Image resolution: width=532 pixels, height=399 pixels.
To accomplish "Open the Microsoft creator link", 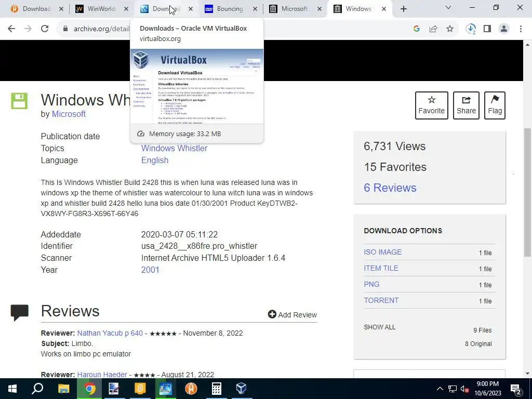I will [x=69, y=114].
